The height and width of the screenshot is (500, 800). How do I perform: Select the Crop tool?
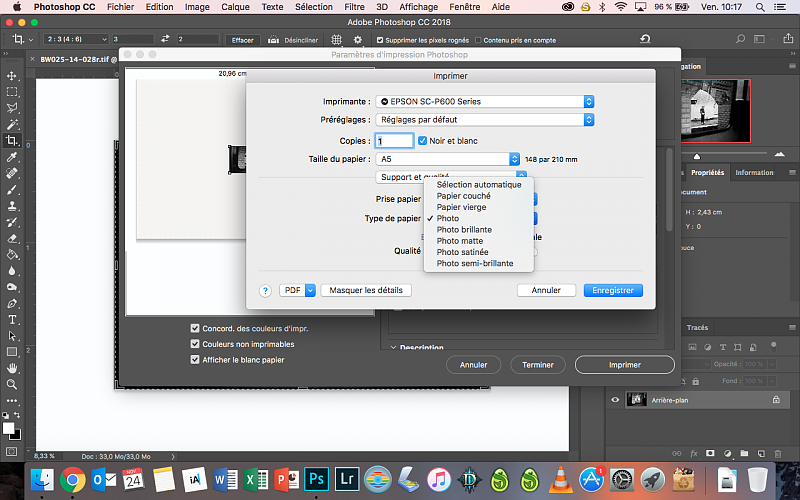coord(12,141)
